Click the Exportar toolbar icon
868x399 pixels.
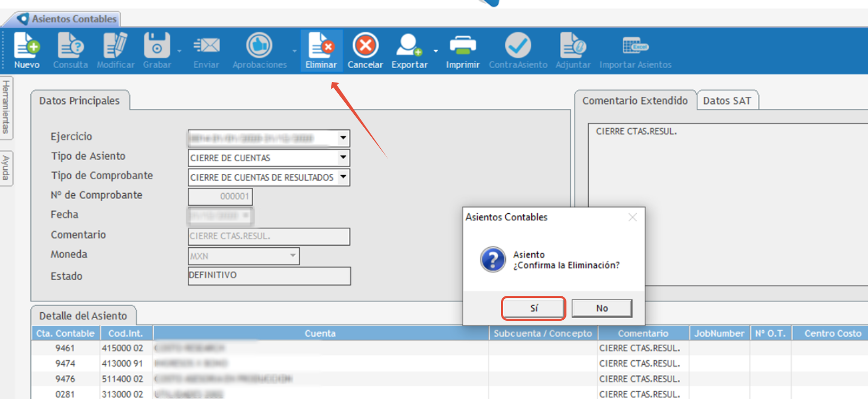[410, 51]
